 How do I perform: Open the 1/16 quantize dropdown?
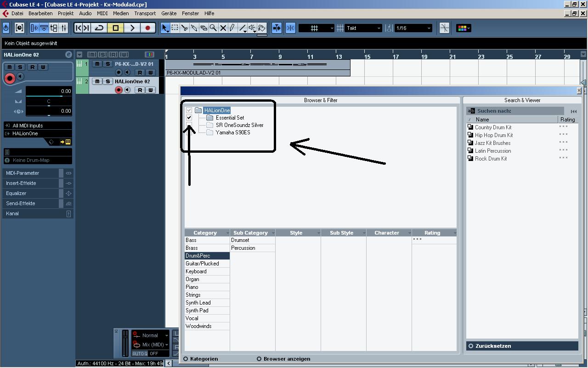(x=429, y=29)
